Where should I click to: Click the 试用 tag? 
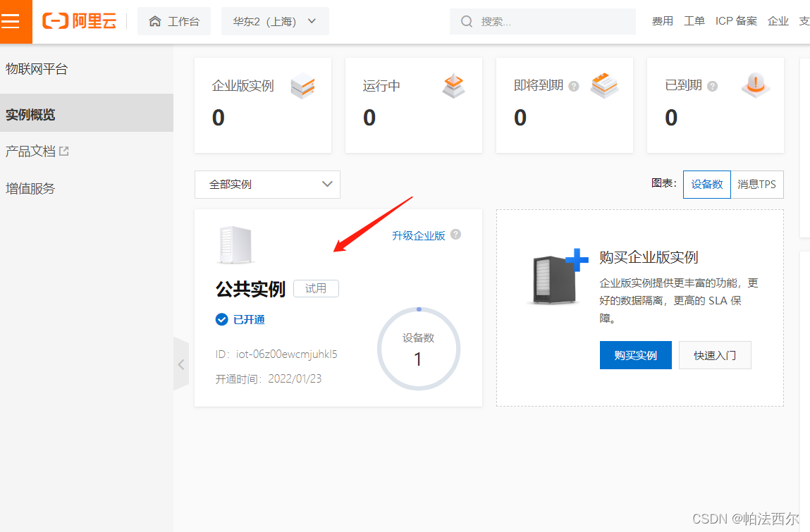pyautogui.click(x=316, y=288)
